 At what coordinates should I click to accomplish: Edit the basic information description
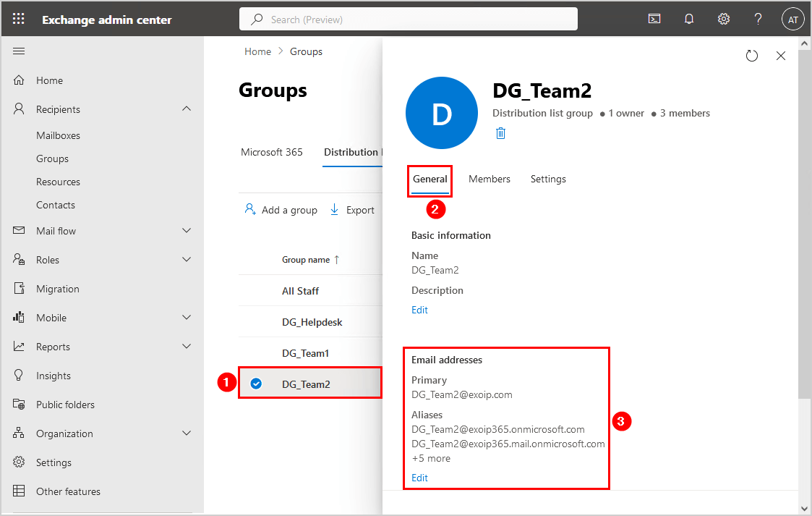pyautogui.click(x=419, y=310)
